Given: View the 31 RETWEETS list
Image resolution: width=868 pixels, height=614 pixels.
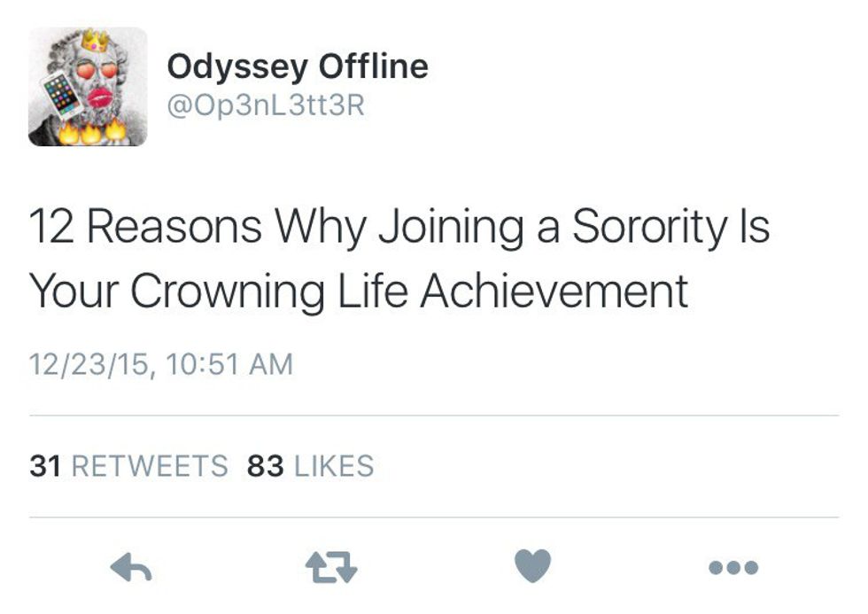Looking at the screenshot, I should click(x=128, y=466).
